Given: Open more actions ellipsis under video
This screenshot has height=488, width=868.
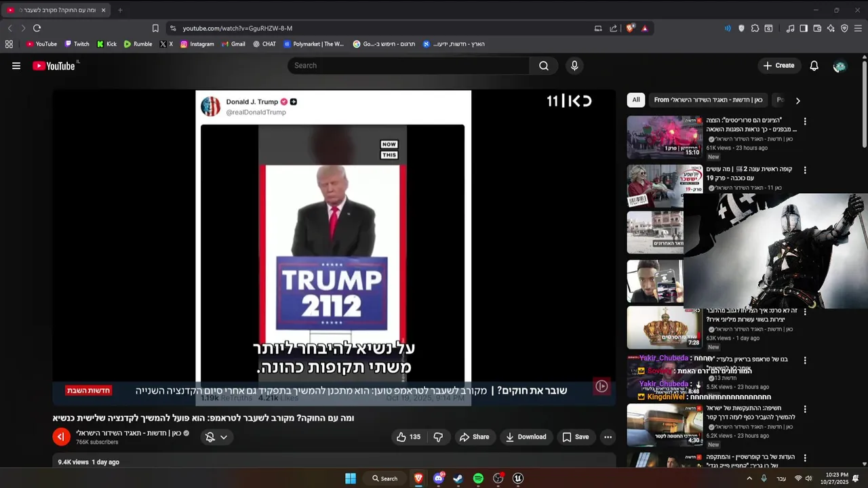Looking at the screenshot, I should [x=608, y=437].
